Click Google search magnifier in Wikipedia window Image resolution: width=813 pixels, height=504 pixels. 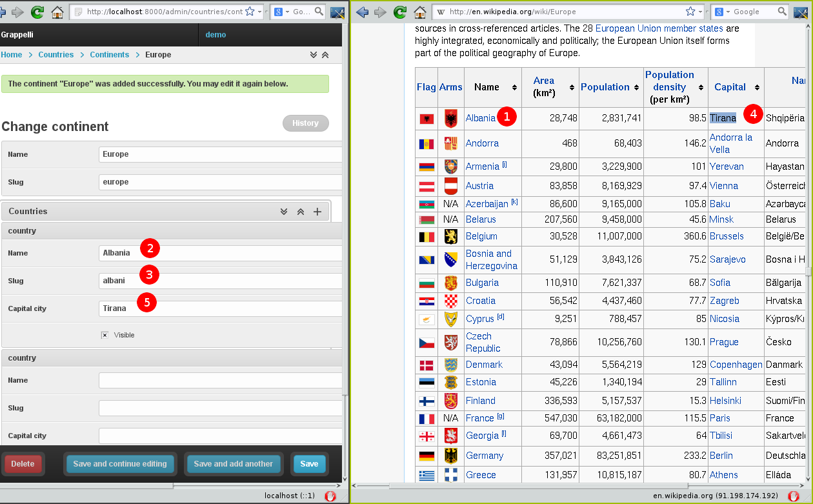[782, 12]
